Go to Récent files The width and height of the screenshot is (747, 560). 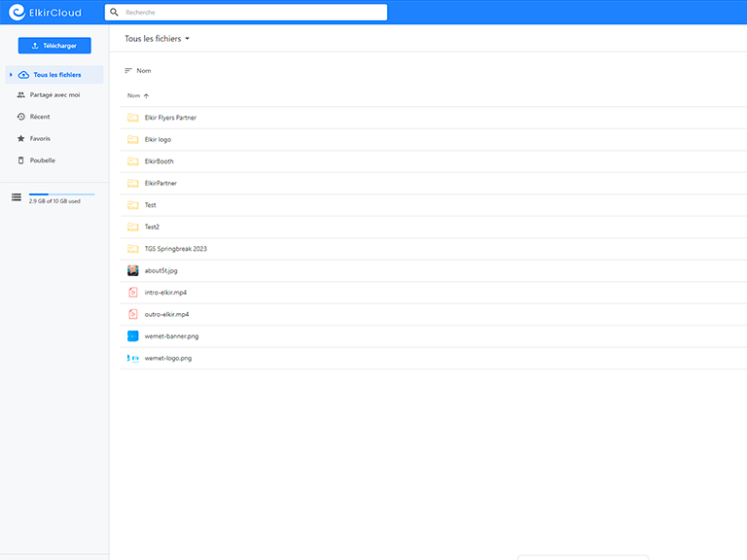(x=40, y=117)
